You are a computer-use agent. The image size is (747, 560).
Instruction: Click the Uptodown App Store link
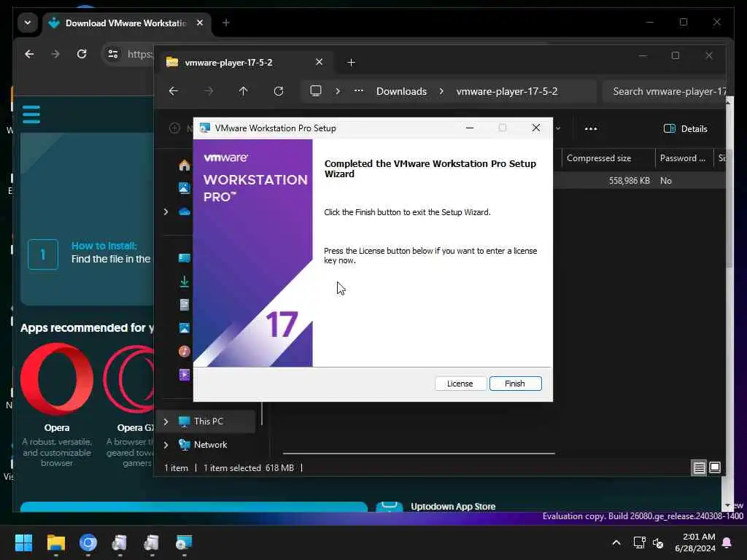(x=452, y=506)
